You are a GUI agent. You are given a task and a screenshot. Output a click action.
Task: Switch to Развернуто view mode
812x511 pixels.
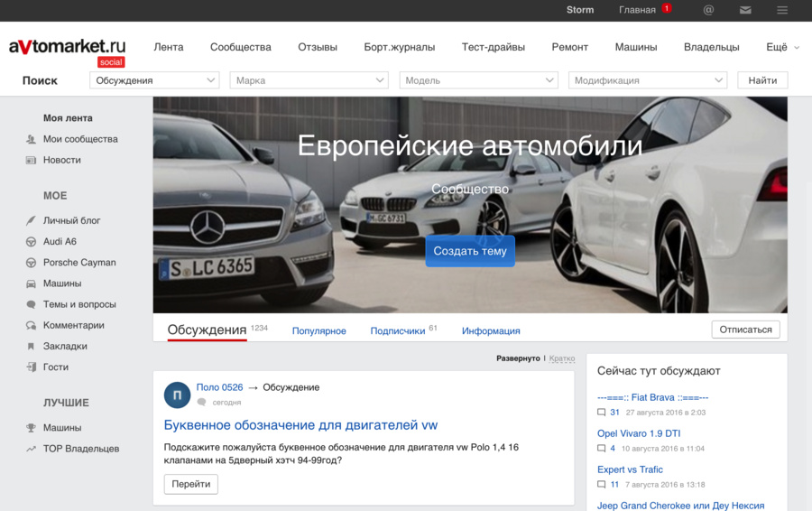click(518, 358)
